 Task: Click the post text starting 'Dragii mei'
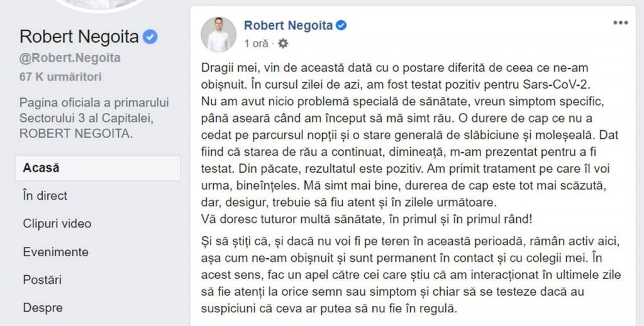click(x=410, y=143)
